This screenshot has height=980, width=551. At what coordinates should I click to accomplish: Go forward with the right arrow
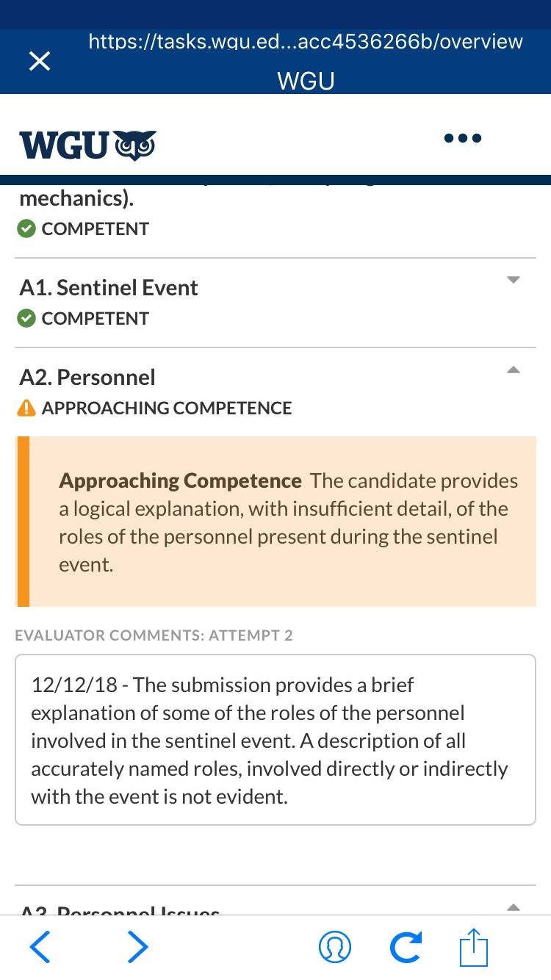pos(137,947)
